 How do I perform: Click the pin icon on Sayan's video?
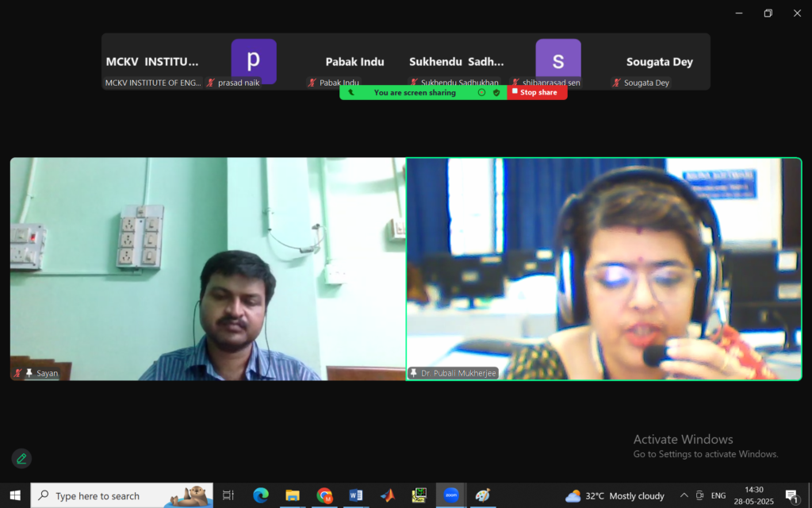29,373
